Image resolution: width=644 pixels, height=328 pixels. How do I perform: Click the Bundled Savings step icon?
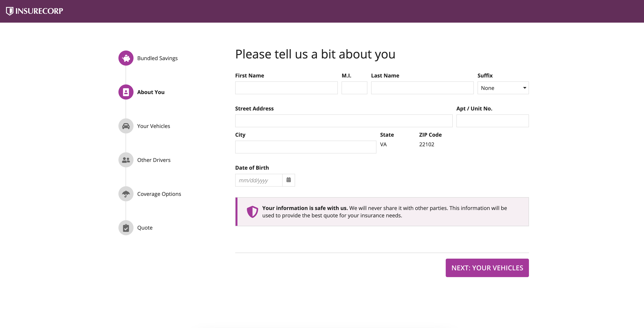[126, 58]
